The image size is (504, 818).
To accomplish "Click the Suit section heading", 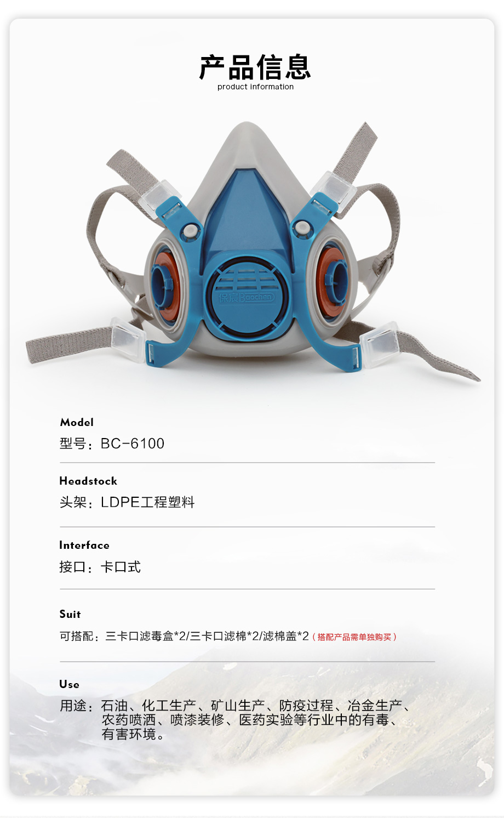I will tap(70, 614).
